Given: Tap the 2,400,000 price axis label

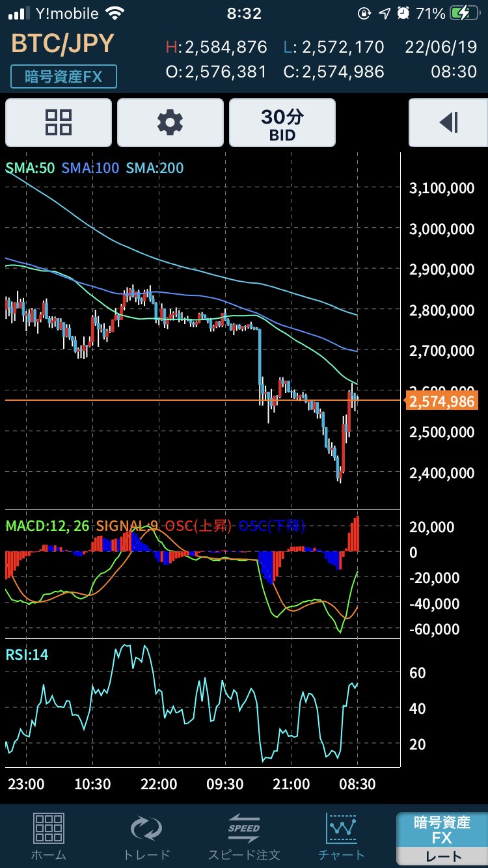Looking at the screenshot, I should [x=442, y=472].
